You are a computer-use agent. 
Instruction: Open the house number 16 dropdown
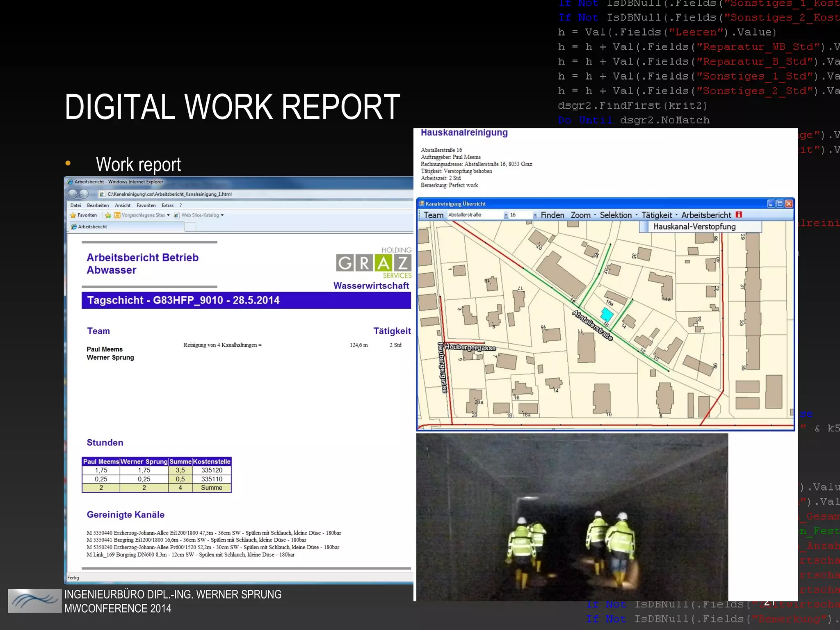pos(535,215)
